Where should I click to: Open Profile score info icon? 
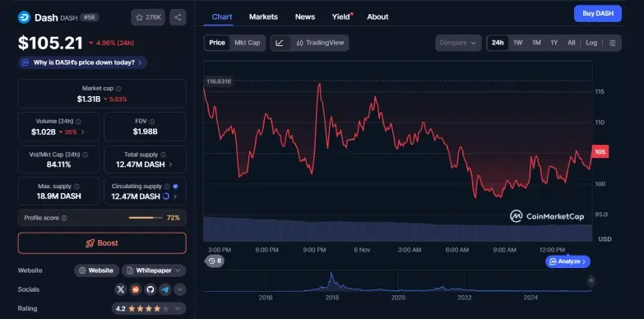(x=64, y=218)
